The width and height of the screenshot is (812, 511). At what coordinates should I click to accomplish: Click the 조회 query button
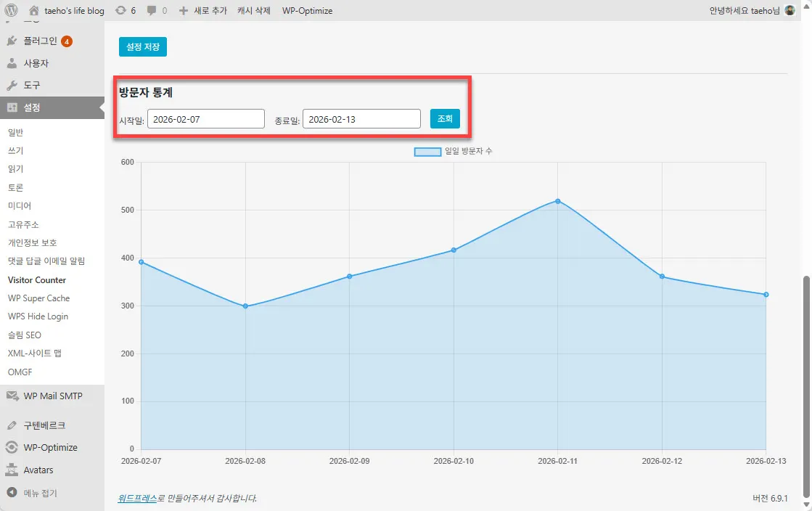[445, 118]
